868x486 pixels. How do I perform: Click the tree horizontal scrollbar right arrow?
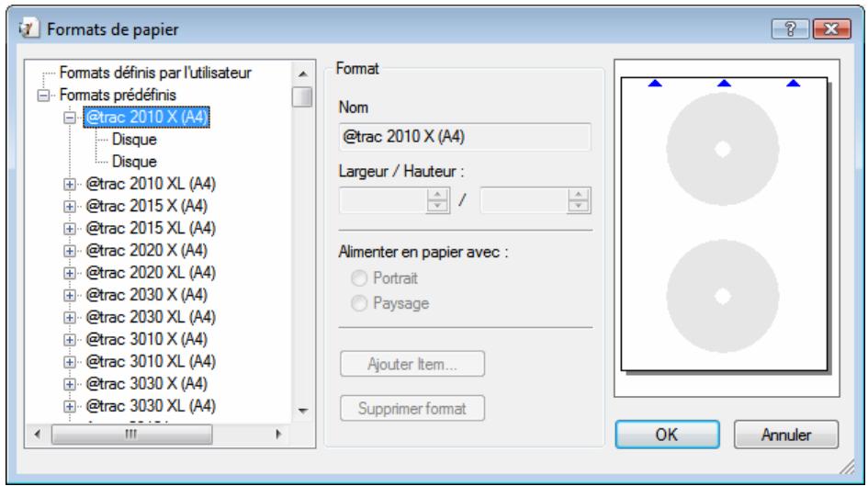[x=278, y=435]
